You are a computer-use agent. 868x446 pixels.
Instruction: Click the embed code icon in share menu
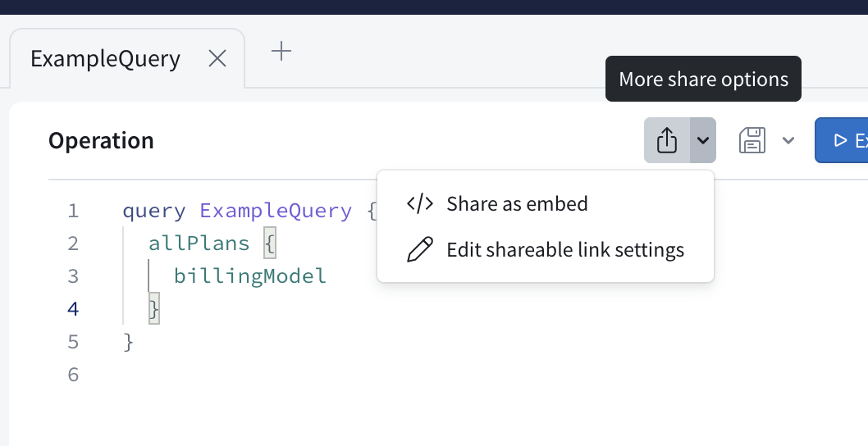click(x=420, y=203)
